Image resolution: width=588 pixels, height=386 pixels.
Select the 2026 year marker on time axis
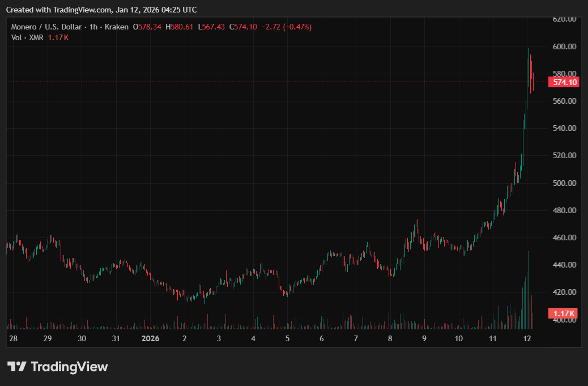[150, 338]
